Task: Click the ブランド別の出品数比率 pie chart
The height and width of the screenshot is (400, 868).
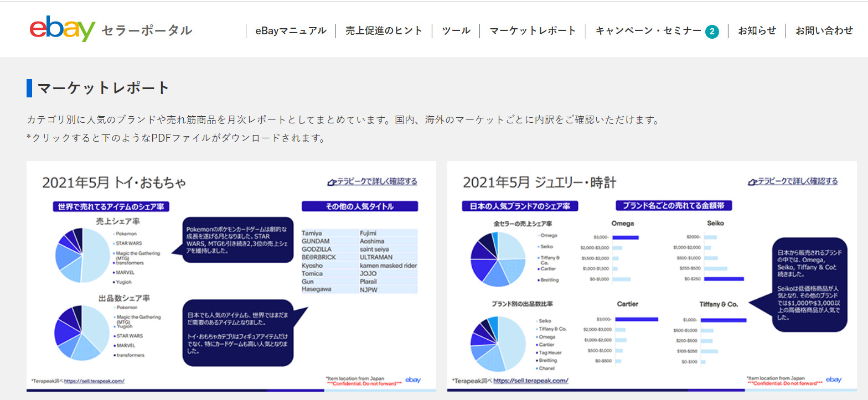Action: tap(498, 344)
